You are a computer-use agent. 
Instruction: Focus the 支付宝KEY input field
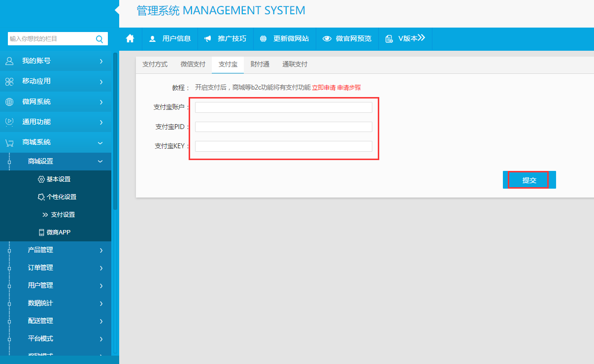pos(284,146)
